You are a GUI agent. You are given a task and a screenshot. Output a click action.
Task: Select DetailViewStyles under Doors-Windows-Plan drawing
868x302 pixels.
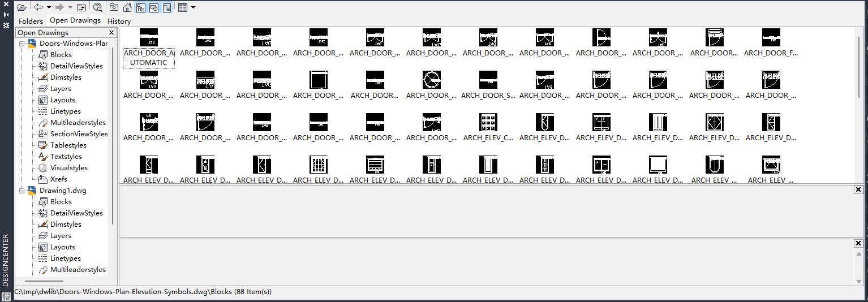[x=76, y=66]
